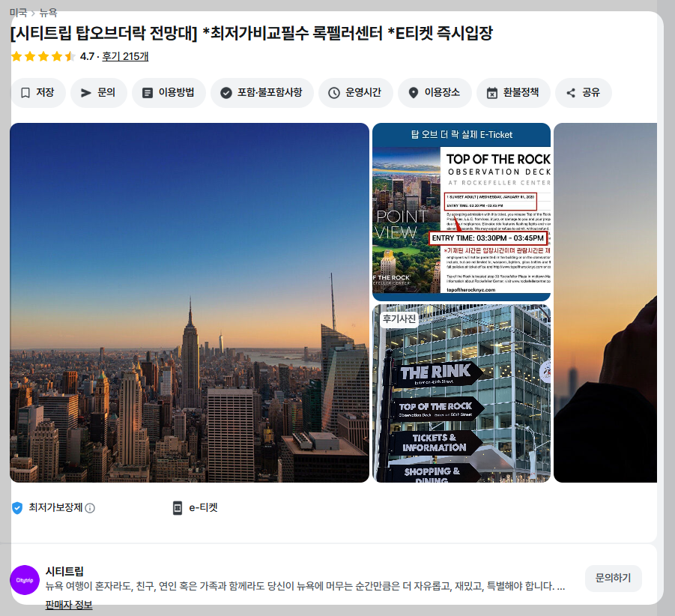This screenshot has height=616, width=675.
Task: Open the 후기사진 street sign photo
Action: click(x=461, y=393)
